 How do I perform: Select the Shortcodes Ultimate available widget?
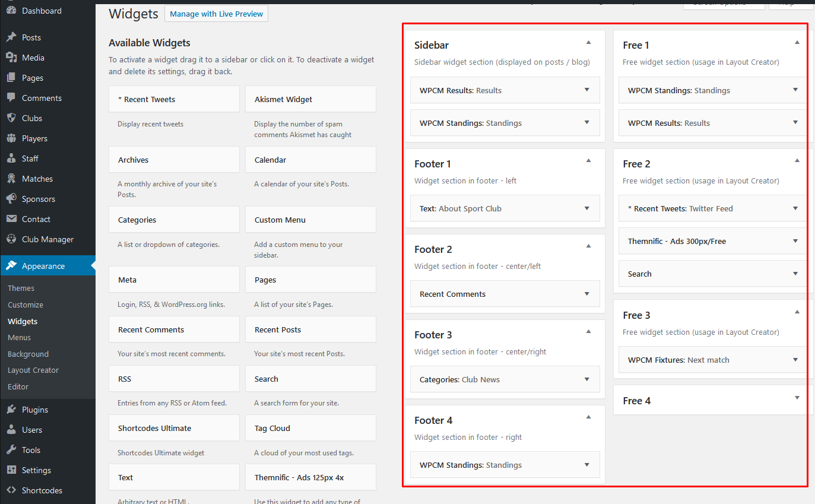(174, 428)
